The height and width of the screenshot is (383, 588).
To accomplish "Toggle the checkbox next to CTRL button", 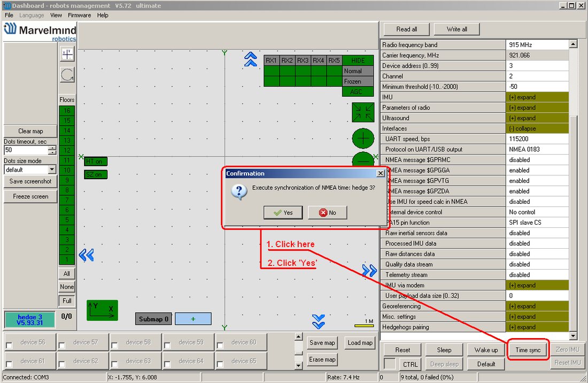I will tap(390, 364).
